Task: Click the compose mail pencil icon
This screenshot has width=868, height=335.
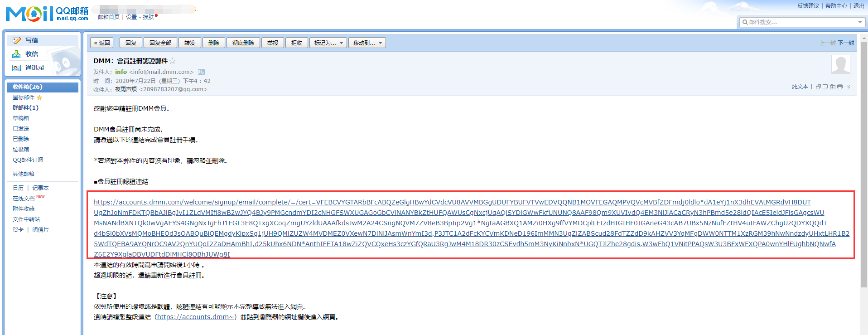Action: click(x=17, y=40)
